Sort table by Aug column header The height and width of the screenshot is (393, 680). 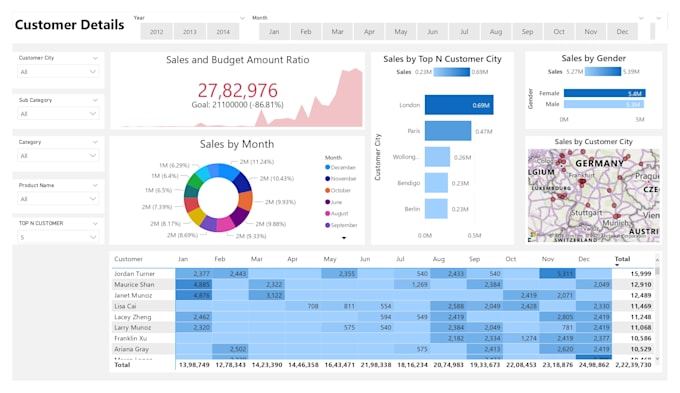tap(438, 259)
